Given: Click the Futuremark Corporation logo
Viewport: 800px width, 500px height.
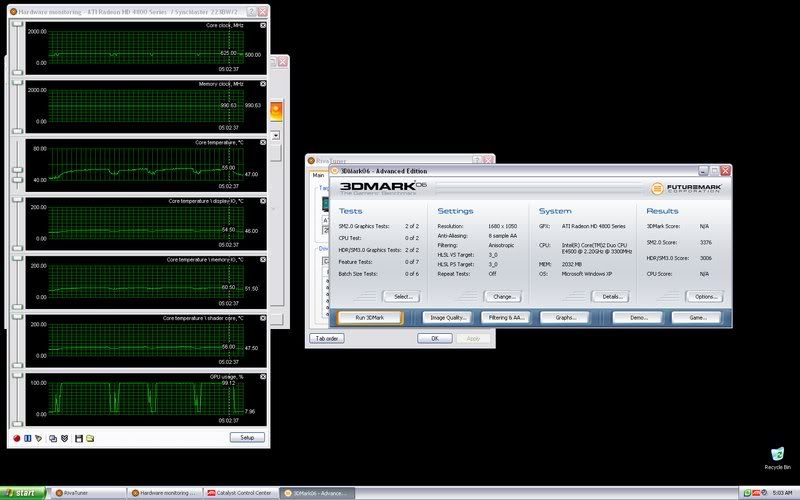Looking at the screenshot, I should click(x=686, y=189).
